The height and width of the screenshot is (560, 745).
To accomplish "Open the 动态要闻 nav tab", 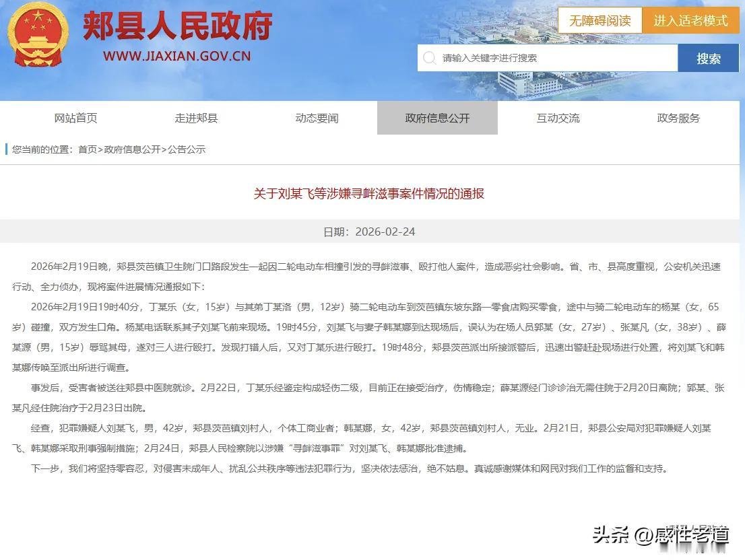I will pyautogui.click(x=317, y=118).
